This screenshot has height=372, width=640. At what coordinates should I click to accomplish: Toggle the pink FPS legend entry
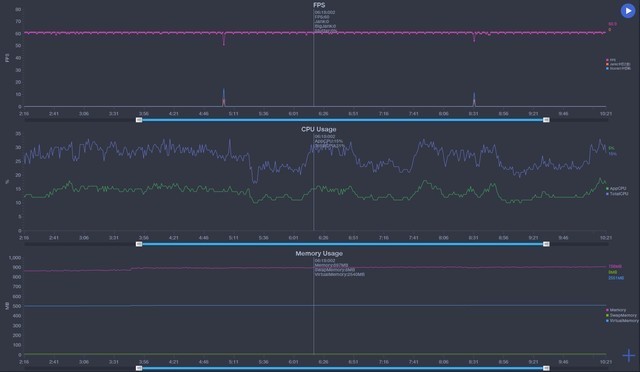[x=611, y=60]
